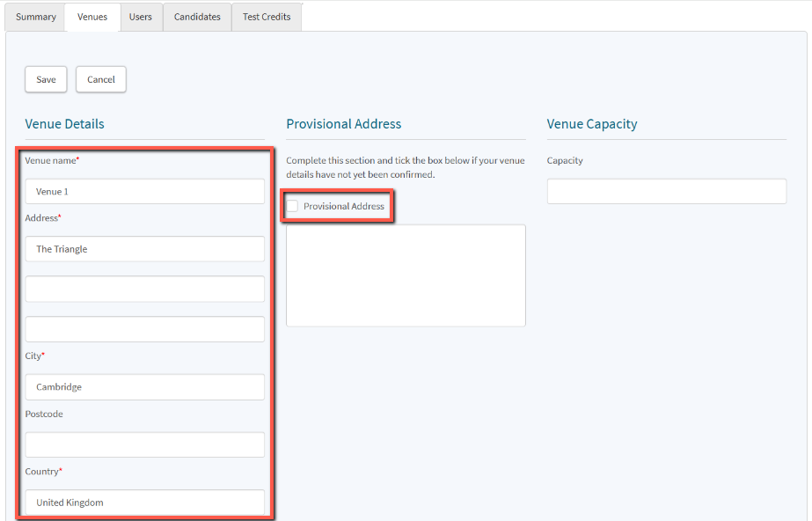Select the Venues tab
The image size is (812, 521).
point(92,17)
